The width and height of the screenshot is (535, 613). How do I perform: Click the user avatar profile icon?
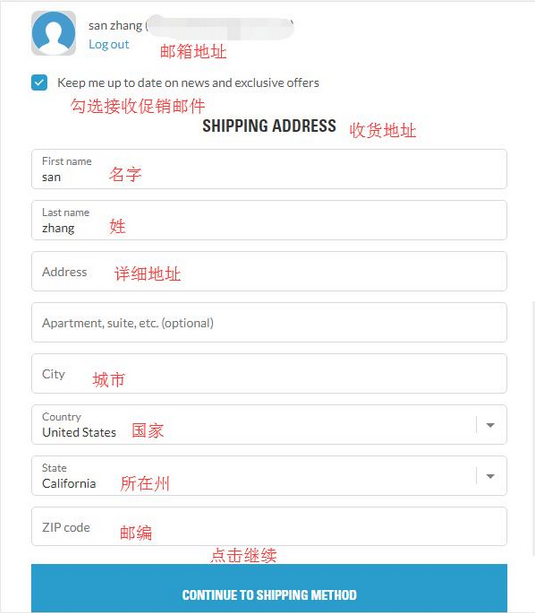click(54, 33)
